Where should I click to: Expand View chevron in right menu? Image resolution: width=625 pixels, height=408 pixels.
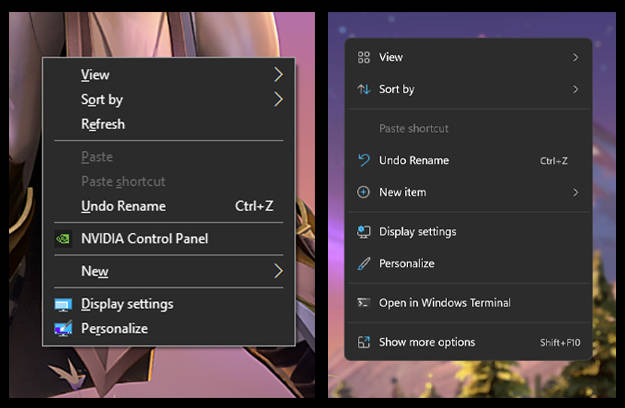575,57
